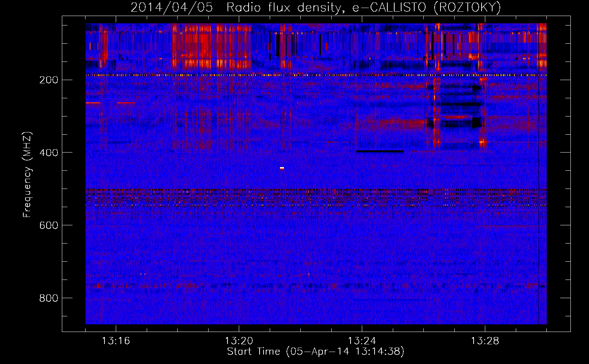The image size is (589, 364).
Task: Select the 800 frequency axis label
Action: tap(49, 298)
